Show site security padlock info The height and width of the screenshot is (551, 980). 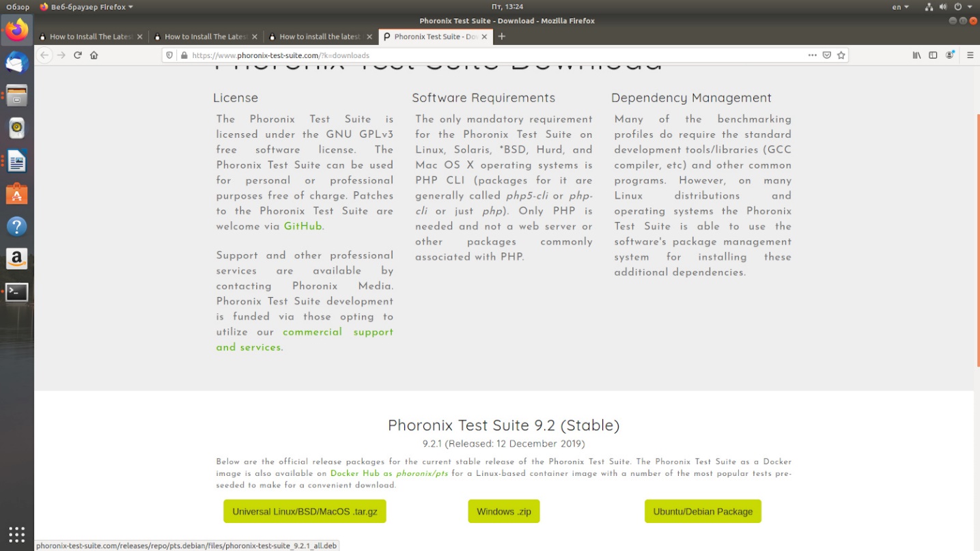(x=184, y=55)
